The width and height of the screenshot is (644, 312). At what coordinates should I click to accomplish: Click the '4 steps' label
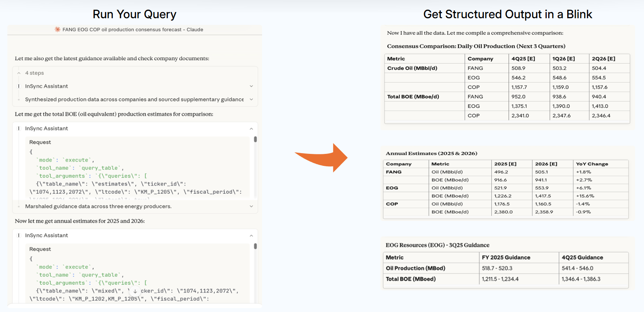click(x=35, y=73)
